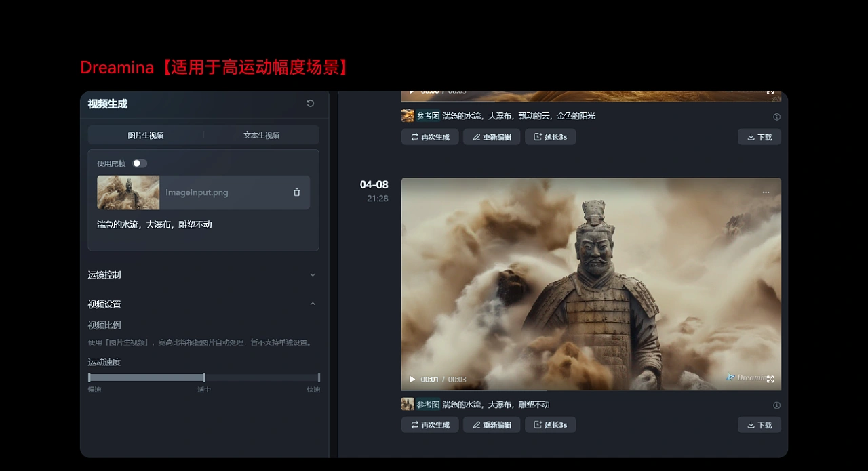
Task: Click the 视频生成 panel title
Action: tap(108, 104)
